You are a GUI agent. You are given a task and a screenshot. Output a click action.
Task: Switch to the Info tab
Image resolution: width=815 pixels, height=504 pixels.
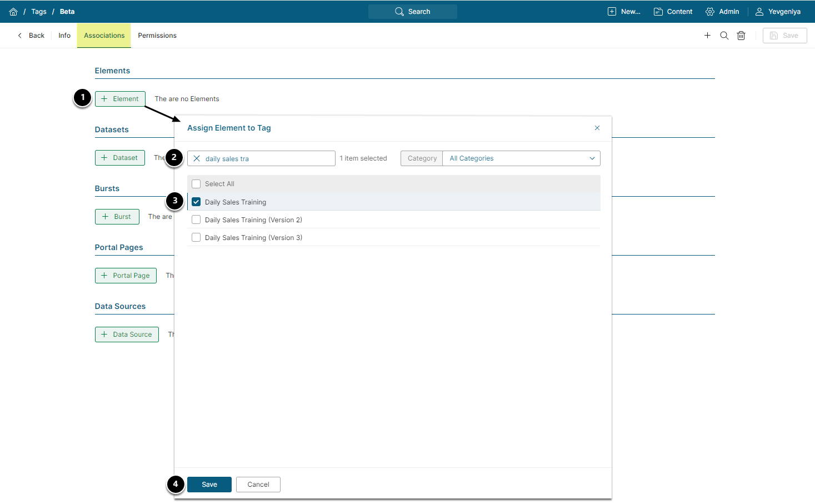pos(64,36)
